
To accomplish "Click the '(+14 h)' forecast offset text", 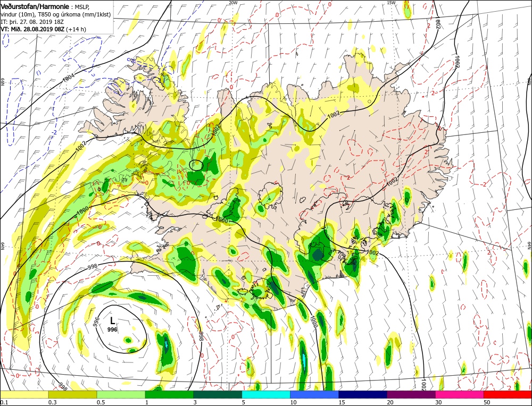I will (x=76, y=29).
